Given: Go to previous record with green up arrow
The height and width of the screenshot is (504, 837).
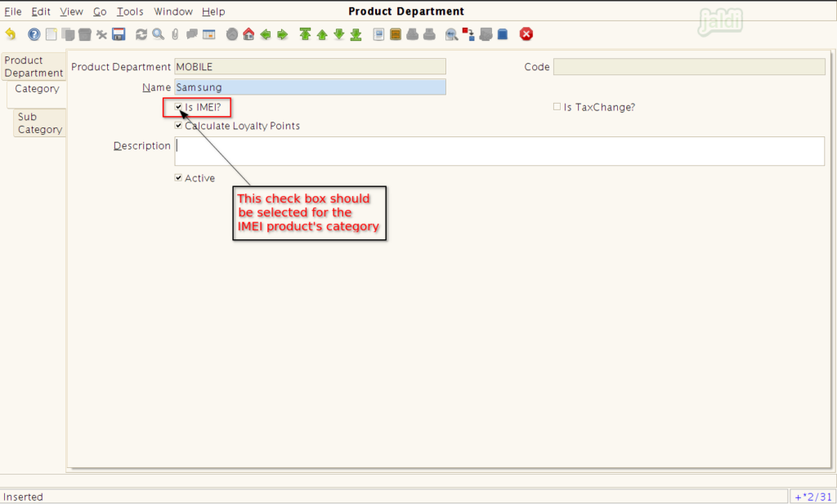Looking at the screenshot, I should coord(322,34).
